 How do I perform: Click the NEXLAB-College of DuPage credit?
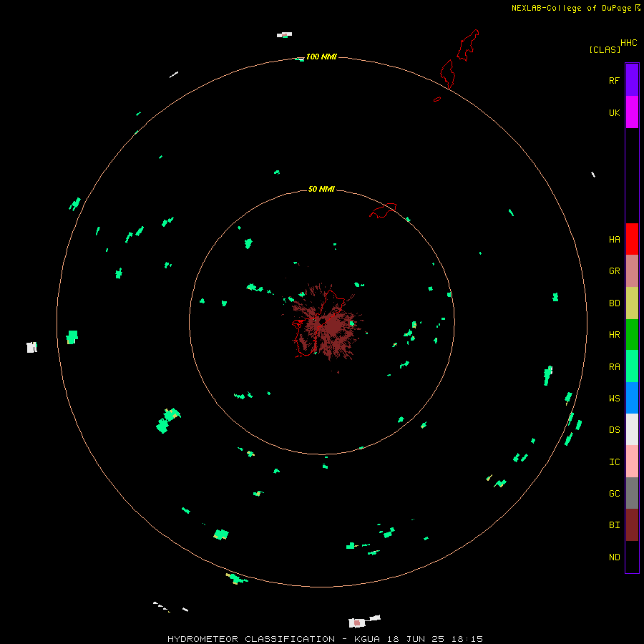click(575, 8)
